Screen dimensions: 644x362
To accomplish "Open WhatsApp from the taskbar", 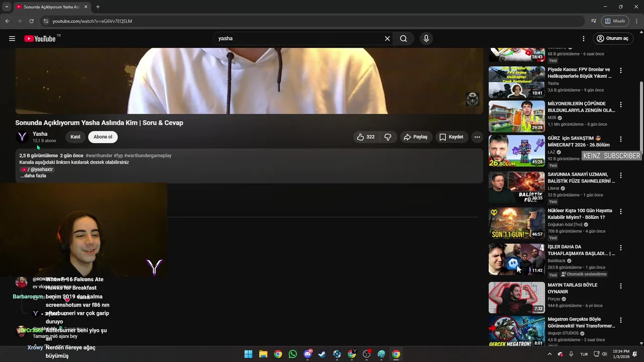I will tap(293, 354).
